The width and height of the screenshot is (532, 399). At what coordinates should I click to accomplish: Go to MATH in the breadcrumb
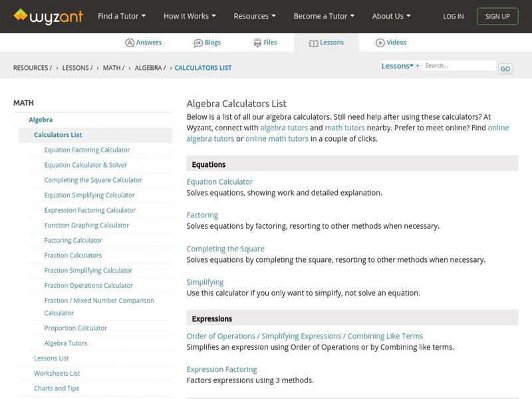[x=112, y=68]
